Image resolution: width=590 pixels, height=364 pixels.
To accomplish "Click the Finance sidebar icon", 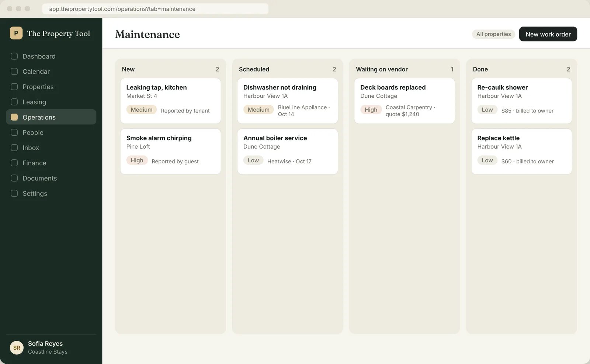I will click(14, 163).
